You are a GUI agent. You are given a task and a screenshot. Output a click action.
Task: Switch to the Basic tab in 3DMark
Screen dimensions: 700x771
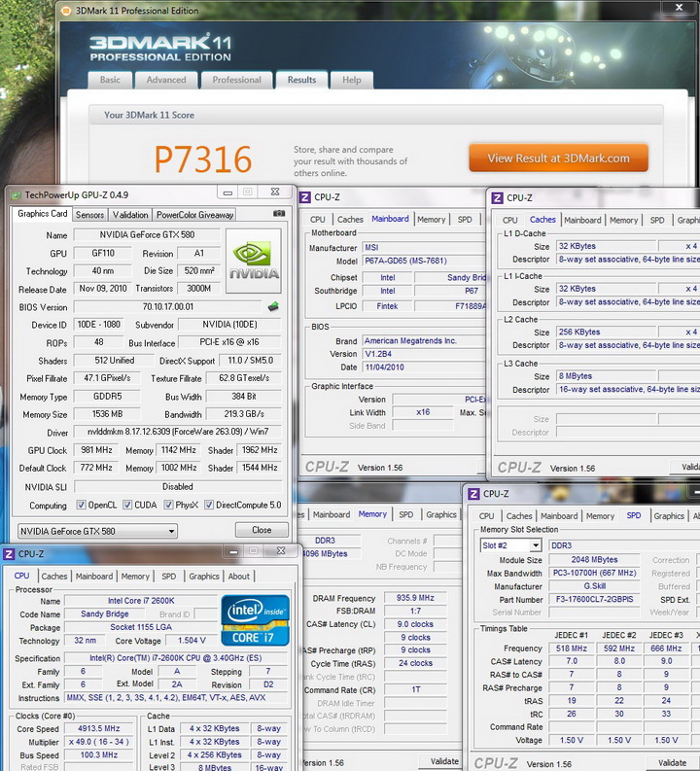[110, 80]
